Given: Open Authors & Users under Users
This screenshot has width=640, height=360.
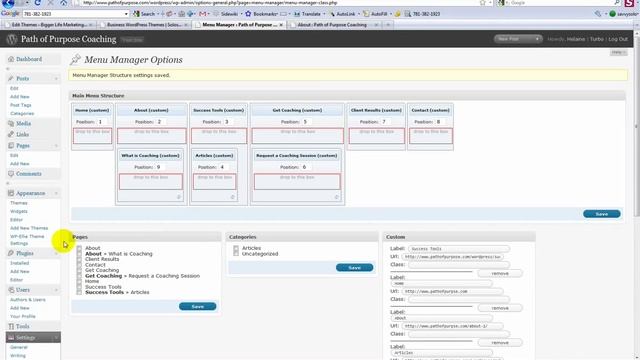Looking at the screenshot, I should click(x=28, y=300).
